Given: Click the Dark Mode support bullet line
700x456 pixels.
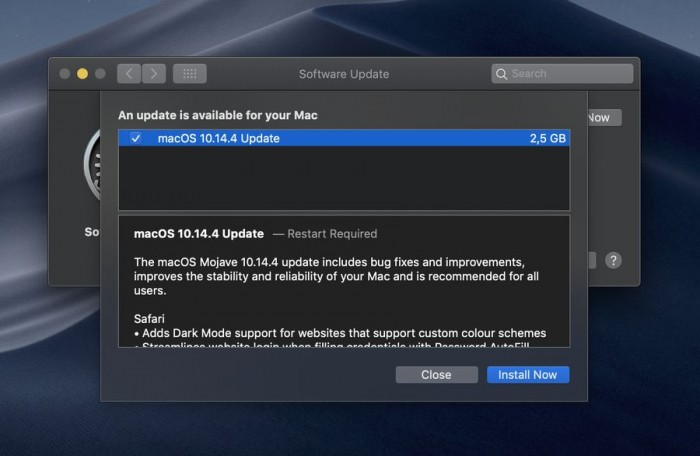Looking at the screenshot, I should pyautogui.click(x=340, y=333).
